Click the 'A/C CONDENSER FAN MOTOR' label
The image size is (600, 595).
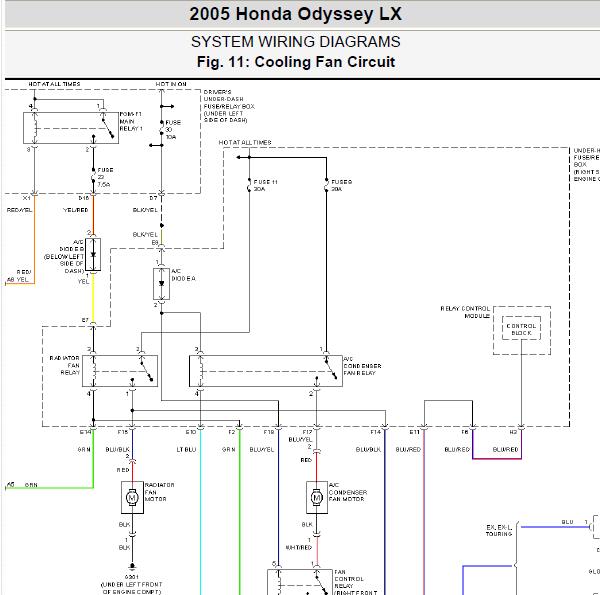coord(347,492)
